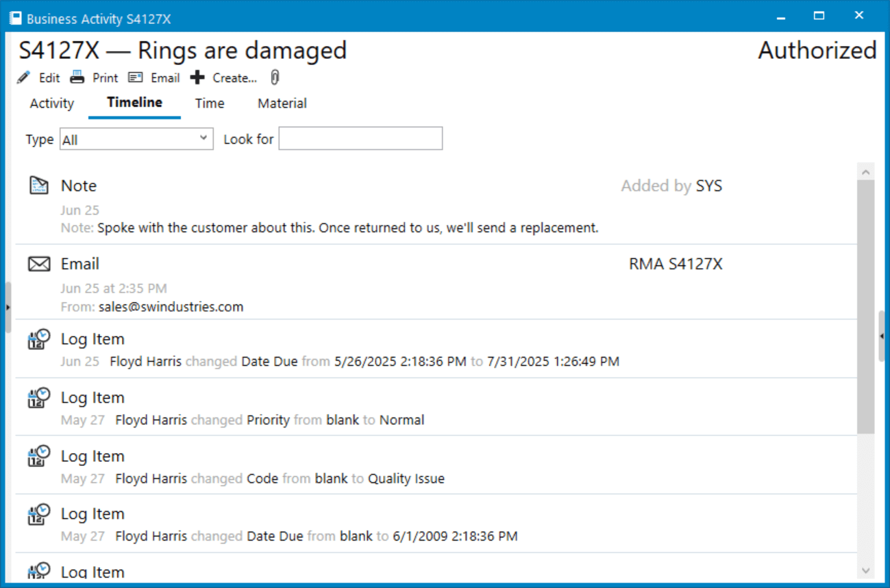Image resolution: width=890 pixels, height=588 pixels.
Task: Click the Priority log item icon
Action: [39, 397]
